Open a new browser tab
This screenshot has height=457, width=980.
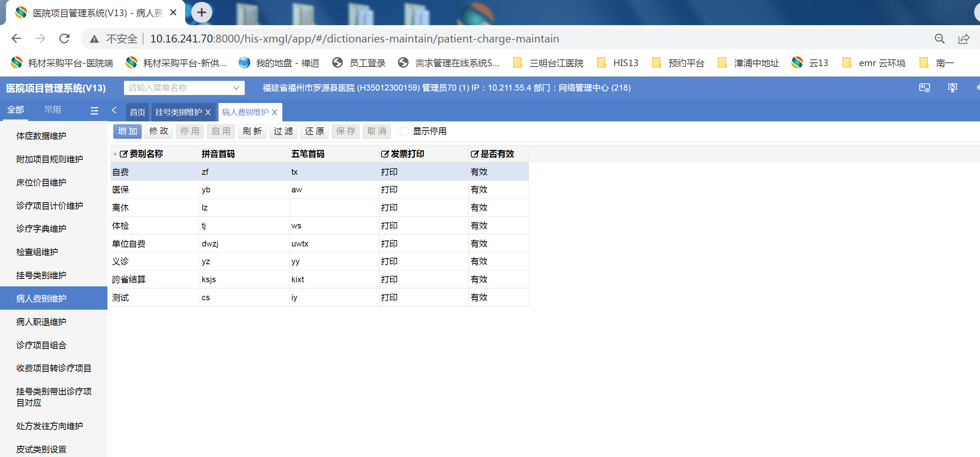[201, 12]
